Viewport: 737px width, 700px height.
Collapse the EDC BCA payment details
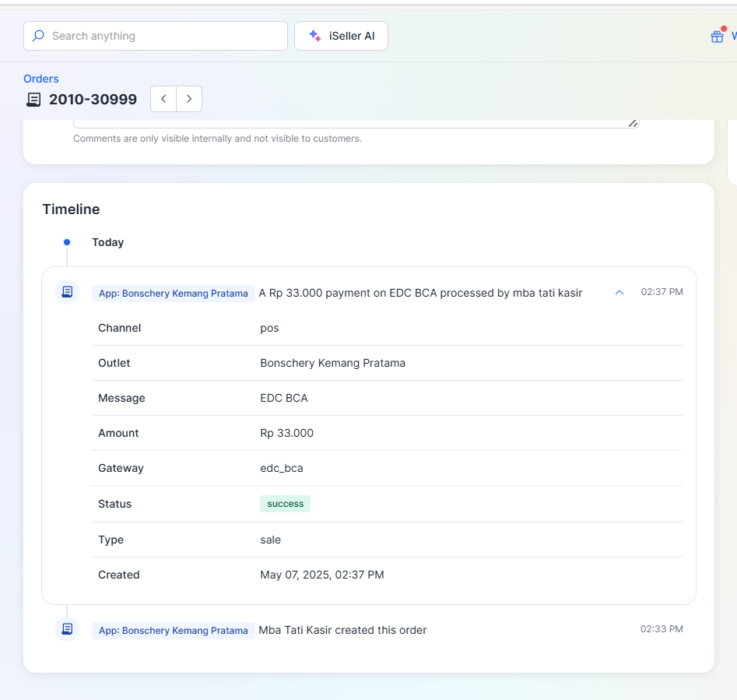coord(619,293)
